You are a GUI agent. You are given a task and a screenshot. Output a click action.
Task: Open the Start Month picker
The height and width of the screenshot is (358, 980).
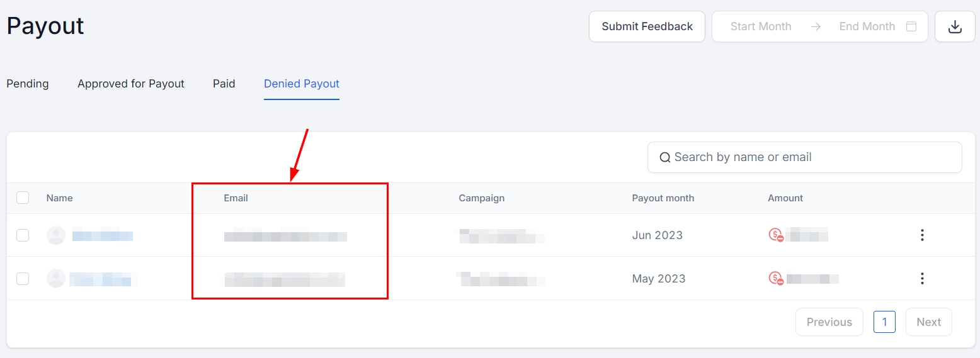coord(760,26)
